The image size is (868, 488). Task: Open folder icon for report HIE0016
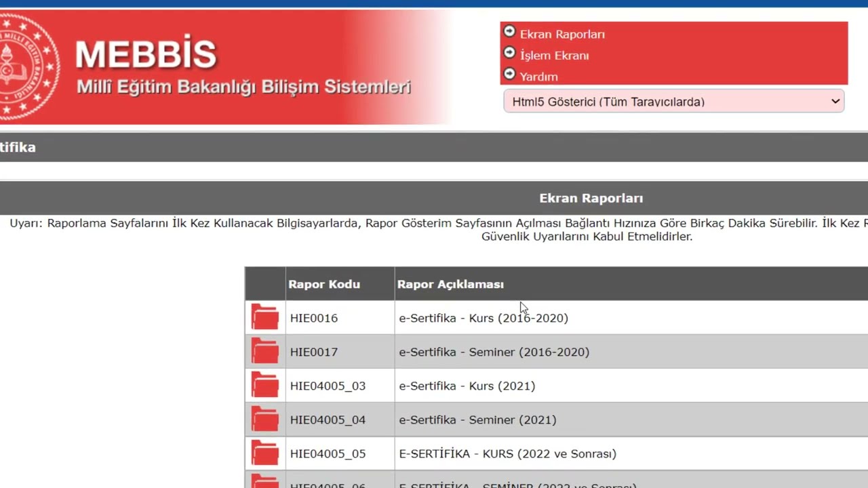coord(264,317)
